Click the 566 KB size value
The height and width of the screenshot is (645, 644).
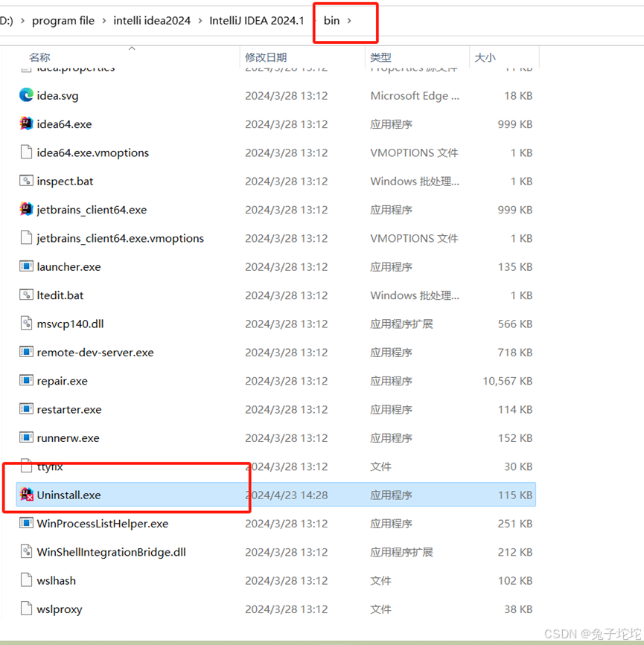click(x=515, y=324)
